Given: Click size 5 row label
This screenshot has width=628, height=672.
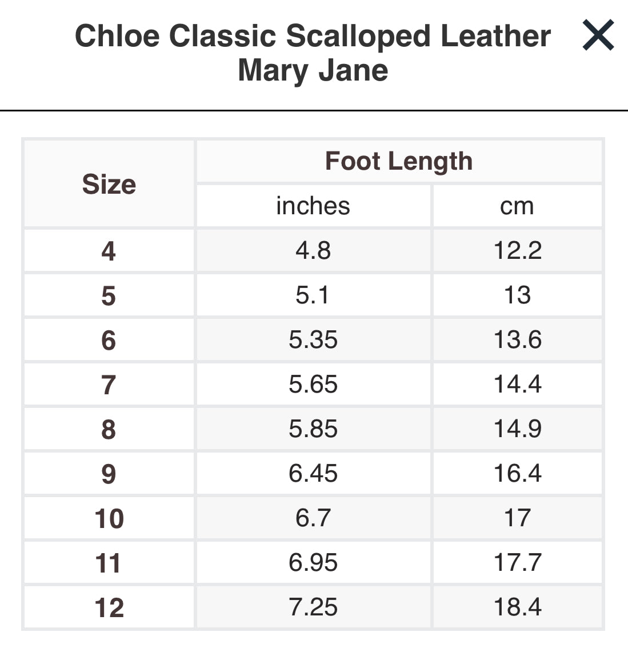Looking at the screenshot, I should pyautogui.click(x=109, y=295).
